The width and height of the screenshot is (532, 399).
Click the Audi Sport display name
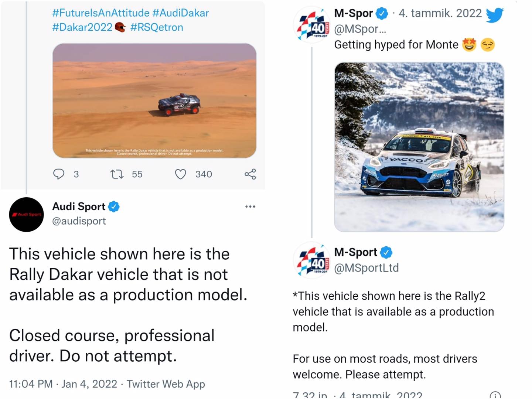[x=79, y=207]
